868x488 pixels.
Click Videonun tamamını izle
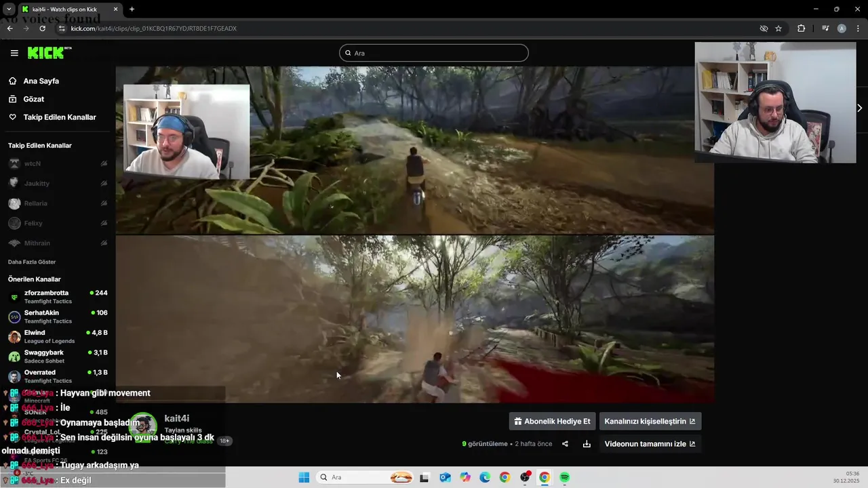(x=650, y=444)
